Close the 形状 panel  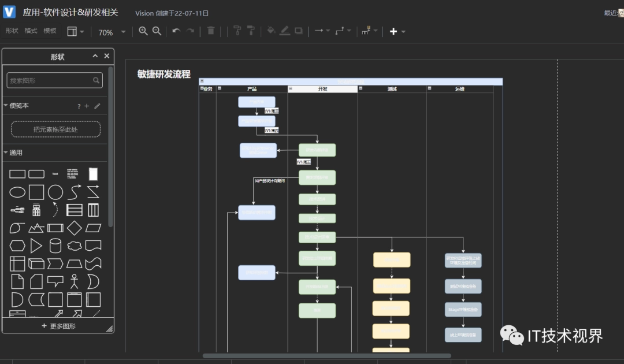(107, 56)
